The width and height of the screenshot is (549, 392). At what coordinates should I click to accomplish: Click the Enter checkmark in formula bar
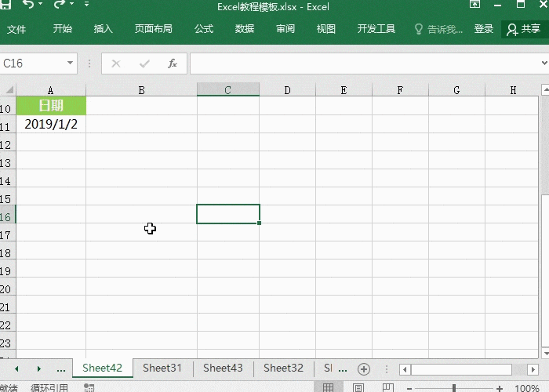[144, 64]
